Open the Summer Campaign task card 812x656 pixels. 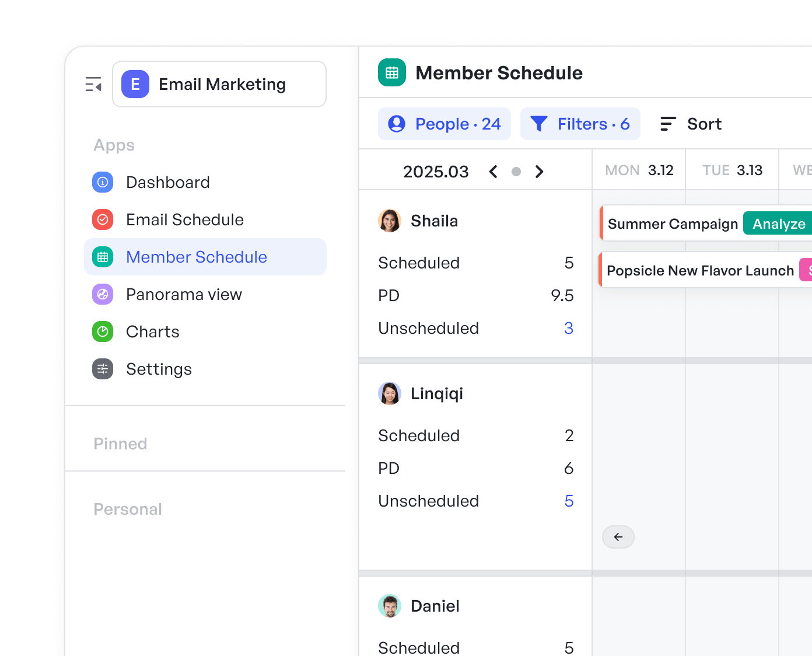click(x=706, y=223)
